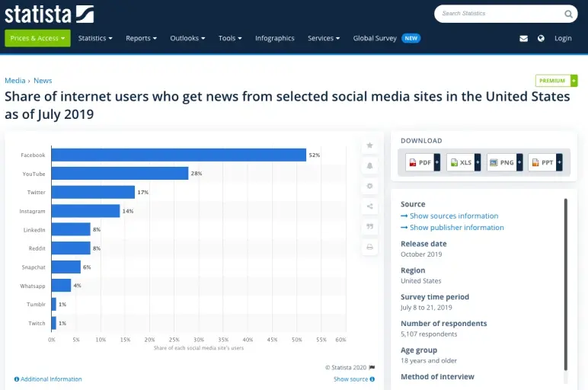Click the PNG file icon

click(x=494, y=163)
